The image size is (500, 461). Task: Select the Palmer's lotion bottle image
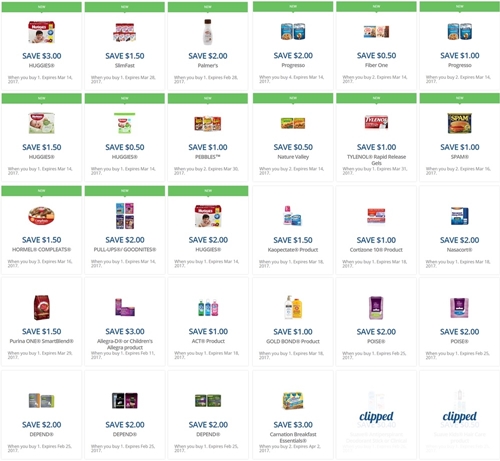click(208, 32)
